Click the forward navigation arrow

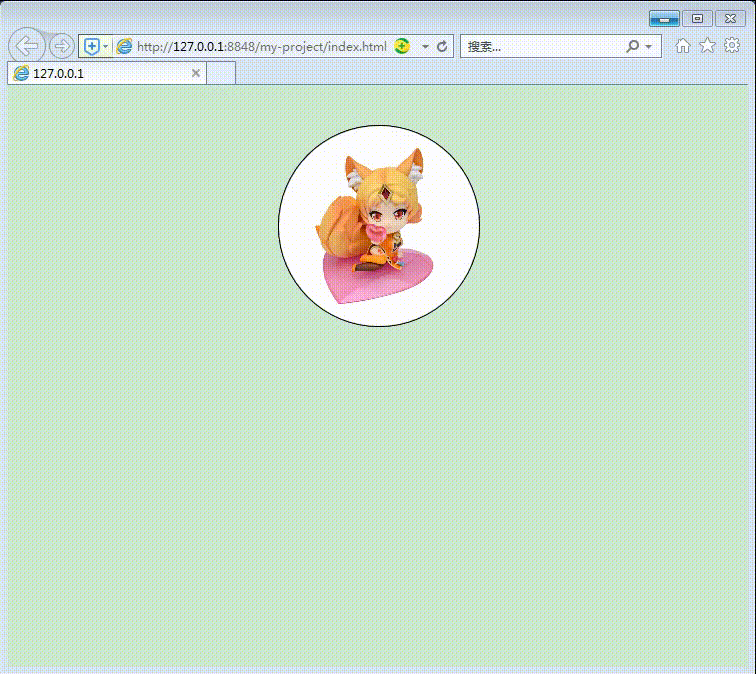click(x=62, y=46)
